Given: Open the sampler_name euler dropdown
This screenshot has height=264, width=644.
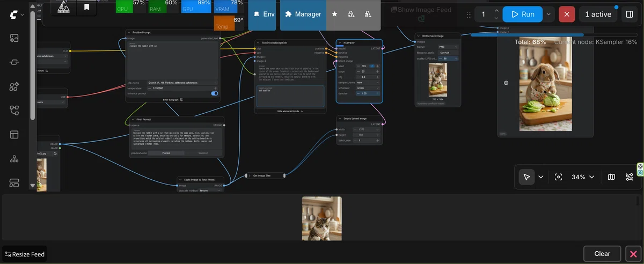Looking at the screenshot, I should (x=367, y=83).
